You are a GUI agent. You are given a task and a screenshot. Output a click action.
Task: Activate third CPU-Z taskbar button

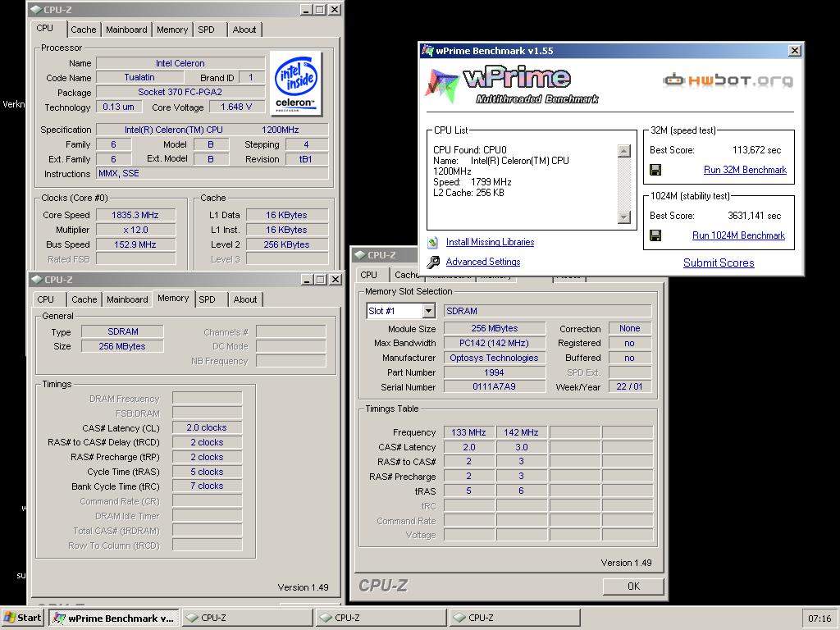click(x=515, y=618)
